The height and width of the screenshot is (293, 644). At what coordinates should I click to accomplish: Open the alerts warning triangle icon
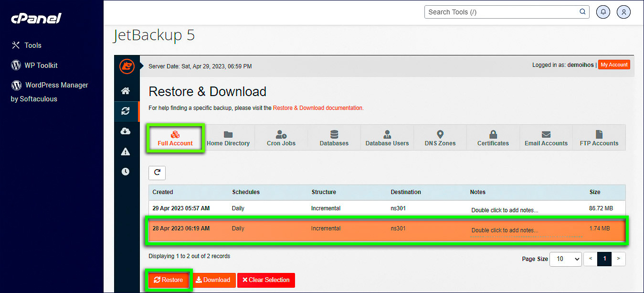(x=126, y=152)
